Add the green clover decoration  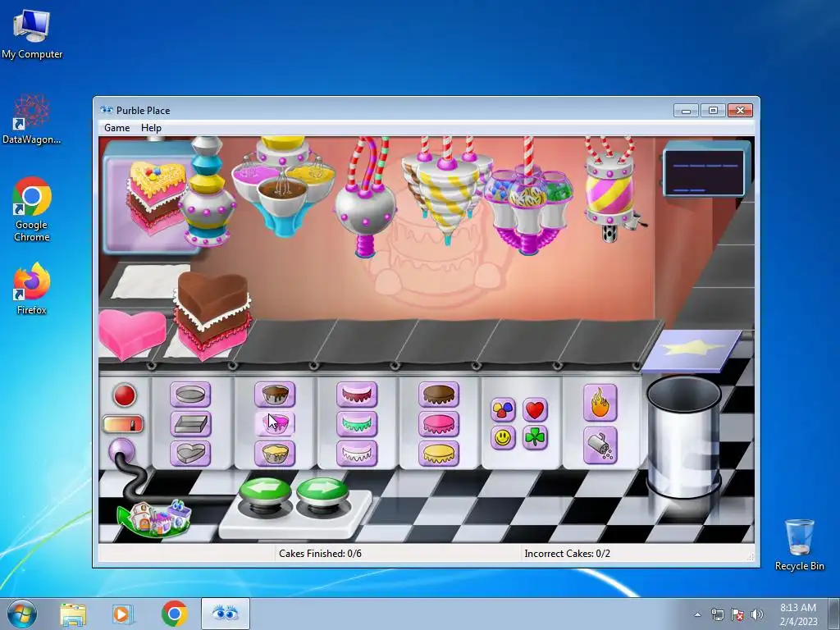point(535,438)
